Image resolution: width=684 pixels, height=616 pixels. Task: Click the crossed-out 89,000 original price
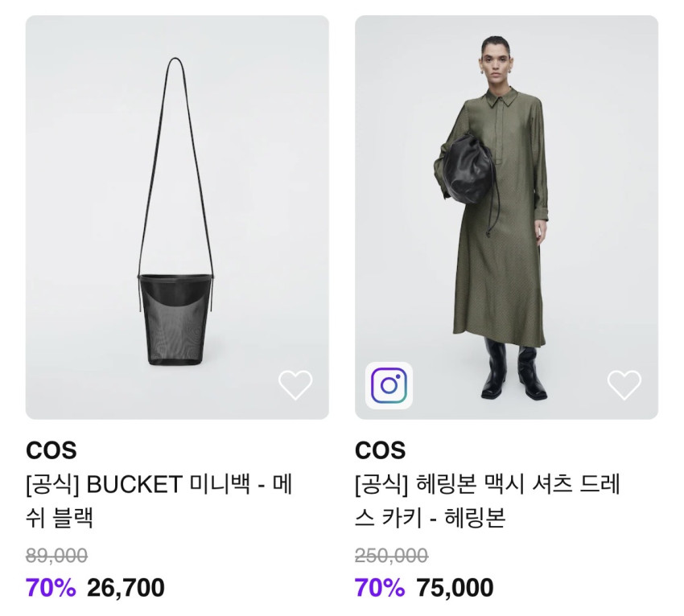pyautogui.click(x=56, y=556)
